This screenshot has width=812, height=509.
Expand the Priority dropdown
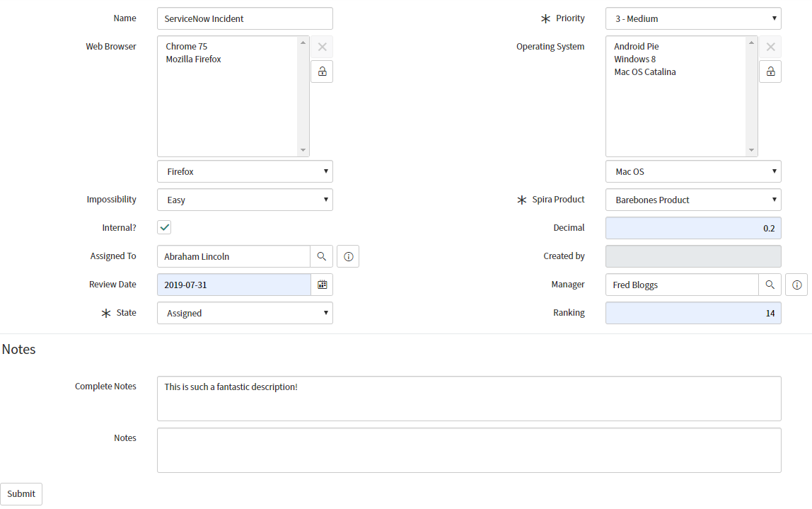click(693, 18)
